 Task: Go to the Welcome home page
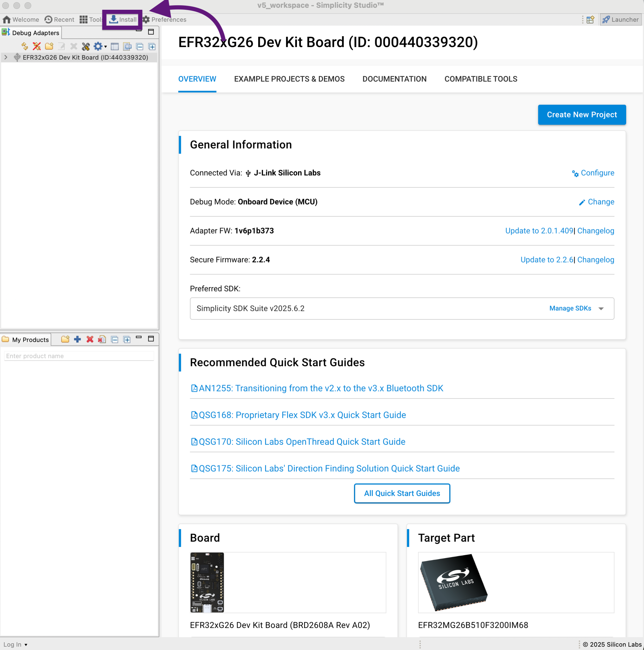pyautogui.click(x=21, y=20)
